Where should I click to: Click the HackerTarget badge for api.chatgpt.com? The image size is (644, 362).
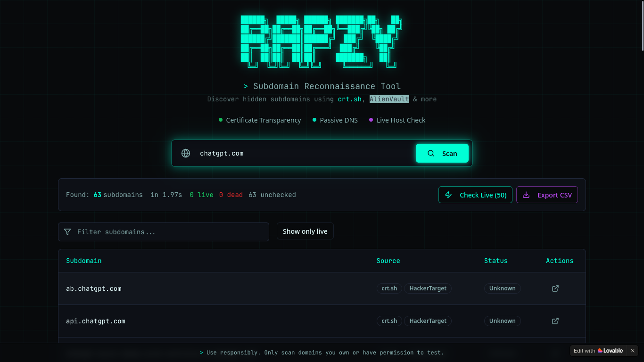(x=428, y=321)
